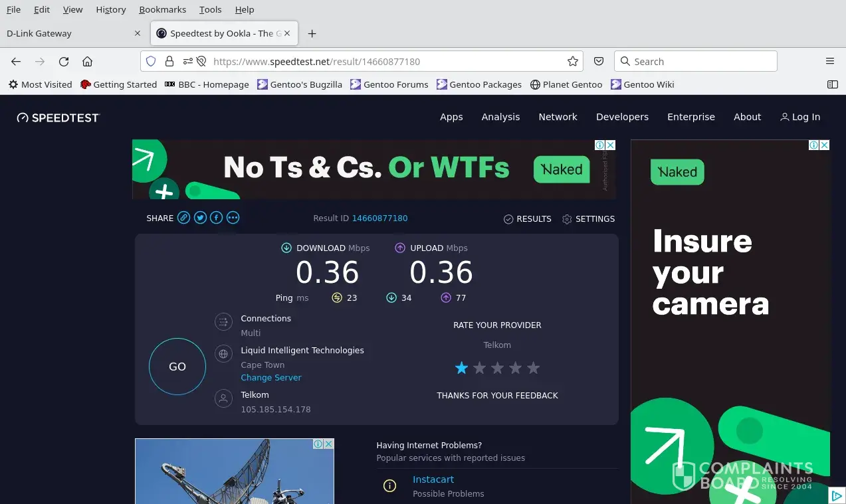Rate provider Telkom three stars
The width and height of the screenshot is (846, 504).
pos(497,368)
